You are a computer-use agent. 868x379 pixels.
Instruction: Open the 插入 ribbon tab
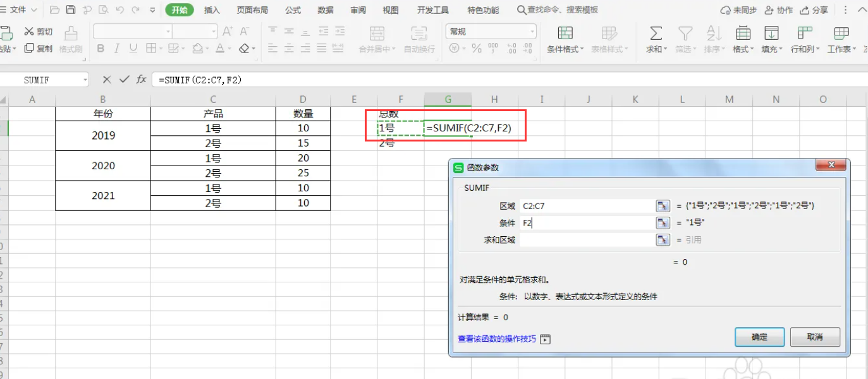click(212, 10)
